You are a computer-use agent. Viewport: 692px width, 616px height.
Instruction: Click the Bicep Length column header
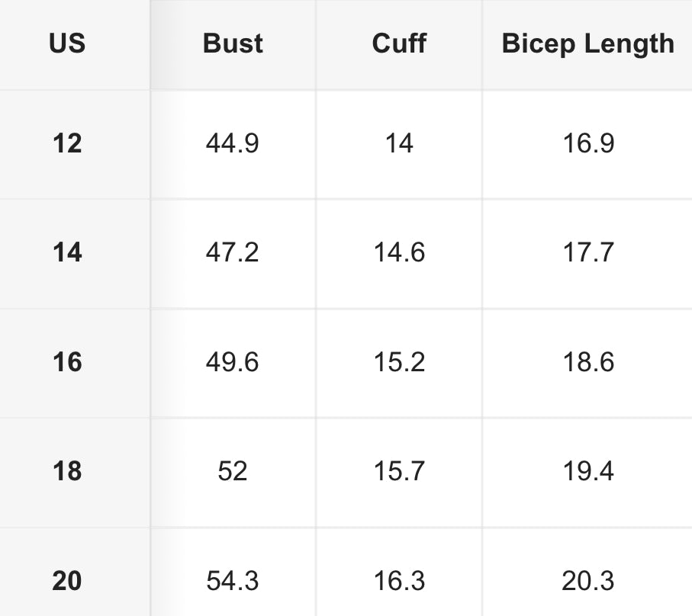587,44
